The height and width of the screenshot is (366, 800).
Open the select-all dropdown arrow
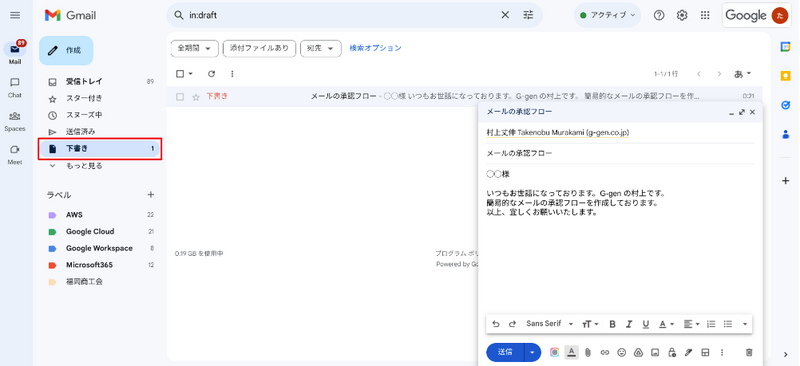pyautogui.click(x=191, y=74)
